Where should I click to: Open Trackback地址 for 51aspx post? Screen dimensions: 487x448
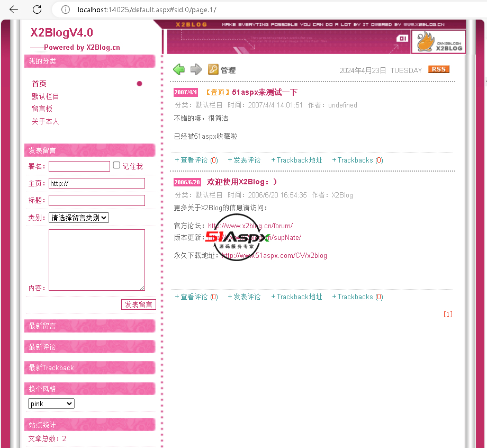point(296,160)
